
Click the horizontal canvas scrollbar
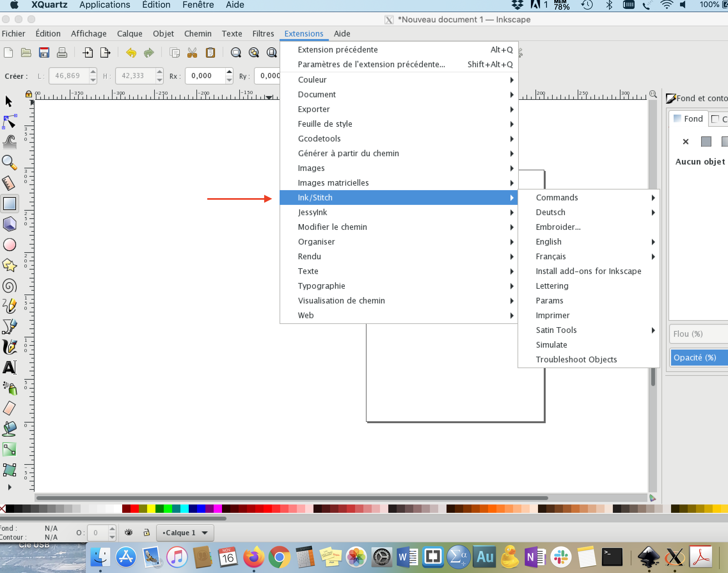292,498
